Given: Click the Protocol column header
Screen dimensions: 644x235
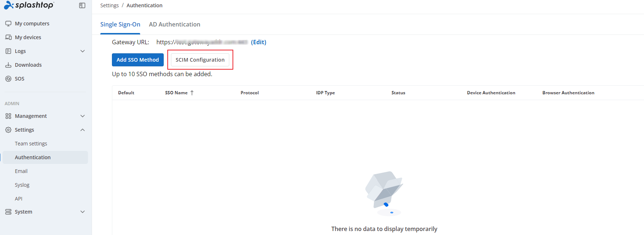Looking at the screenshot, I should (250, 93).
